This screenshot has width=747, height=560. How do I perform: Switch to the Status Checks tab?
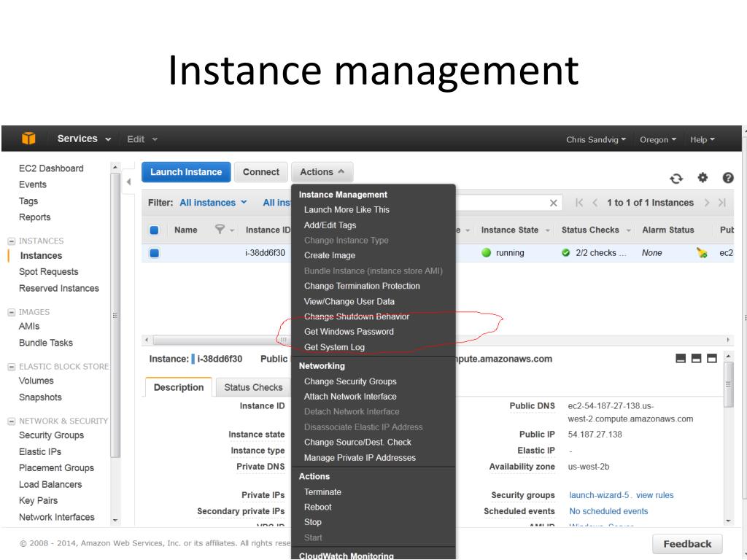pyautogui.click(x=253, y=387)
